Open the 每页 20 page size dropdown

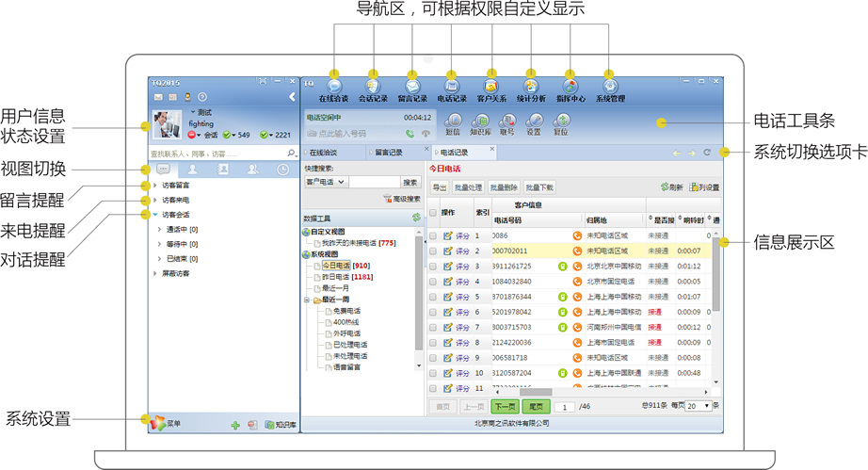point(698,406)
